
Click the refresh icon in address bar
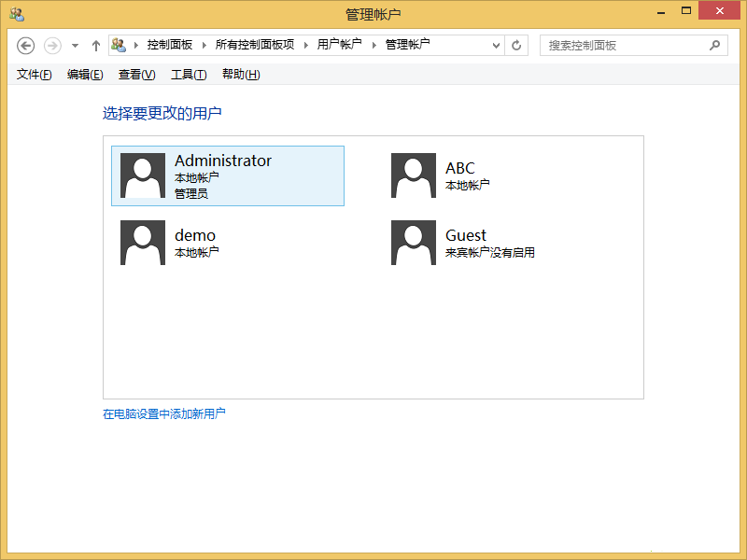coord(516,45)
